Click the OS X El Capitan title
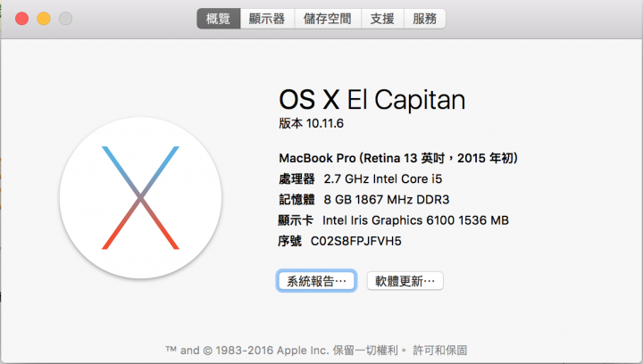Screen dimensions: 643x364 (372, 100)
